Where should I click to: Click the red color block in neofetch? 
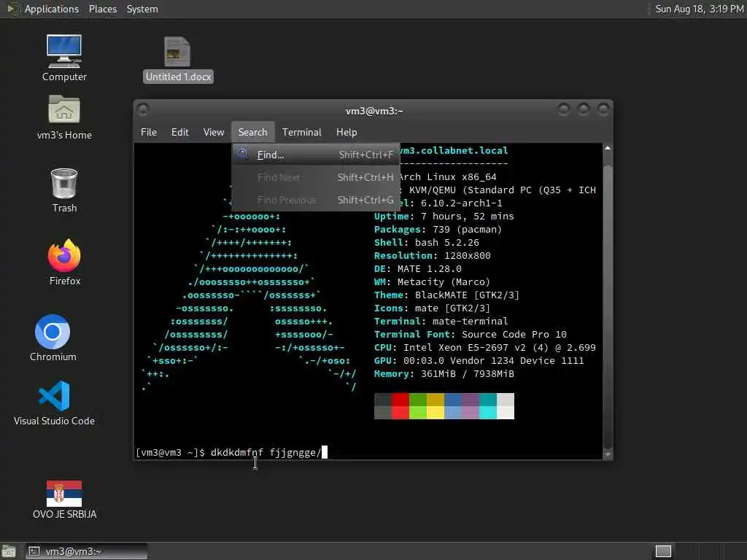tap(400, 405)
